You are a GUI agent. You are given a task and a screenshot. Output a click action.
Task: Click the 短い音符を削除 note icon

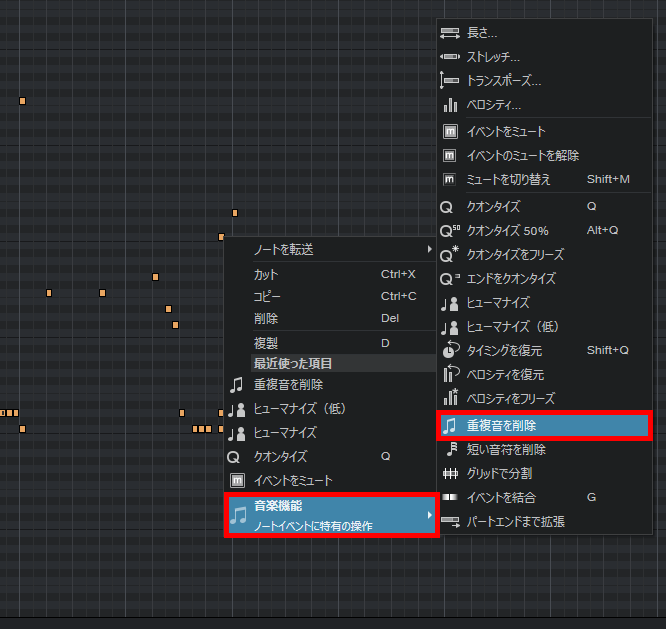449,450
